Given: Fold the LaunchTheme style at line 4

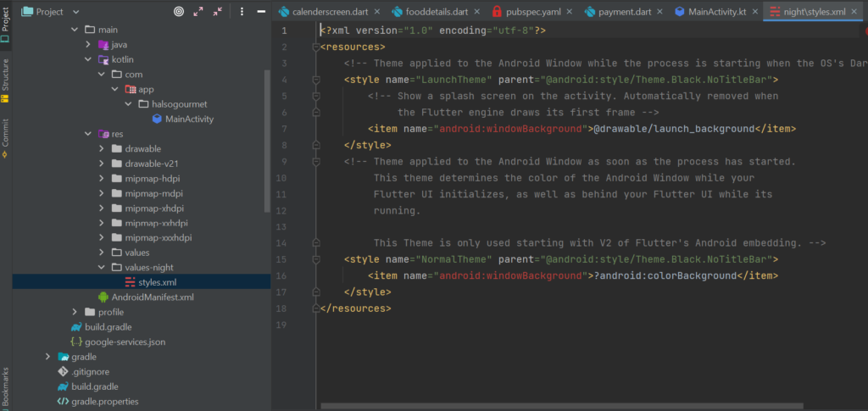Looking at the screenshot, I should pyautogui.click(x=316, y=80).
